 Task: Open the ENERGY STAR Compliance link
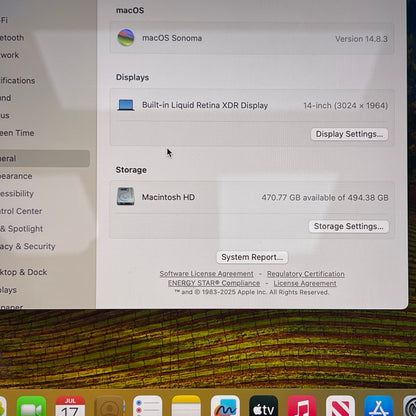pos(214,283)
